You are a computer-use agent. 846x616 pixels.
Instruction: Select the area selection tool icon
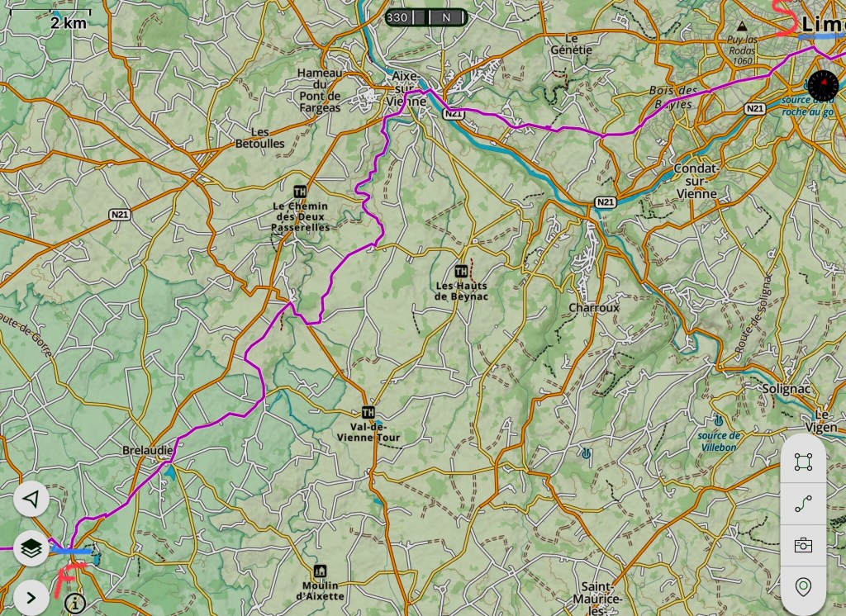(x=803, y=462)
